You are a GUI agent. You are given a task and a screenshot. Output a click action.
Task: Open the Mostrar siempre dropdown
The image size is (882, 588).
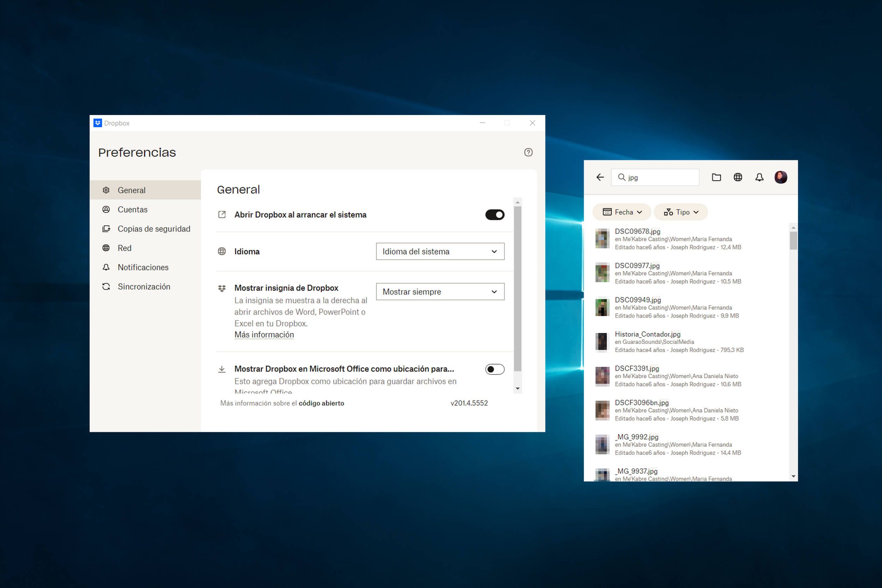(x=440, y=291)
